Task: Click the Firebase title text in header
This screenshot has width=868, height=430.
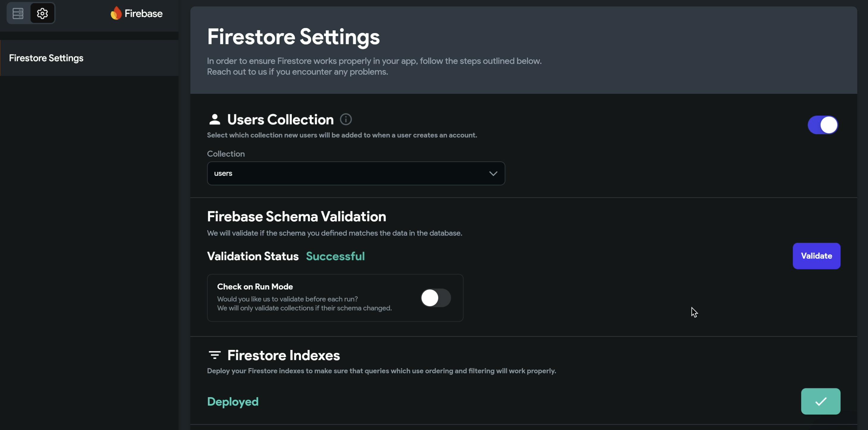Action: [144, 13]
